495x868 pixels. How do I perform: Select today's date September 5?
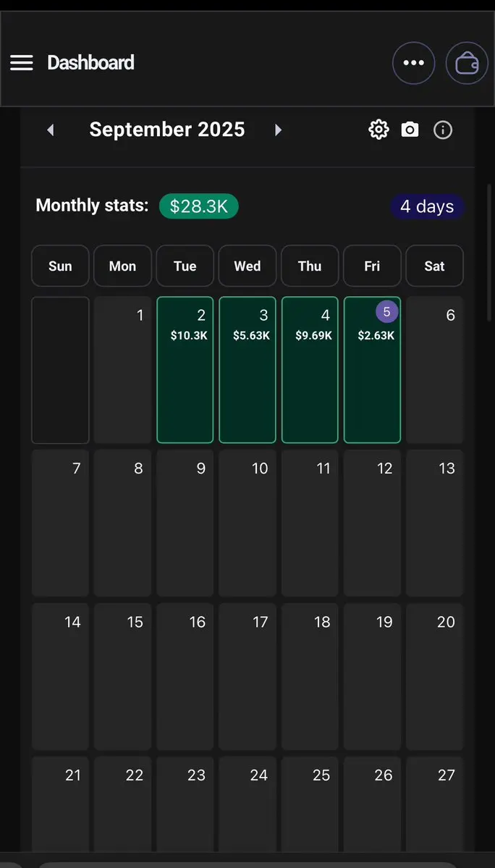pyautogui.click(x=372, y=370)
